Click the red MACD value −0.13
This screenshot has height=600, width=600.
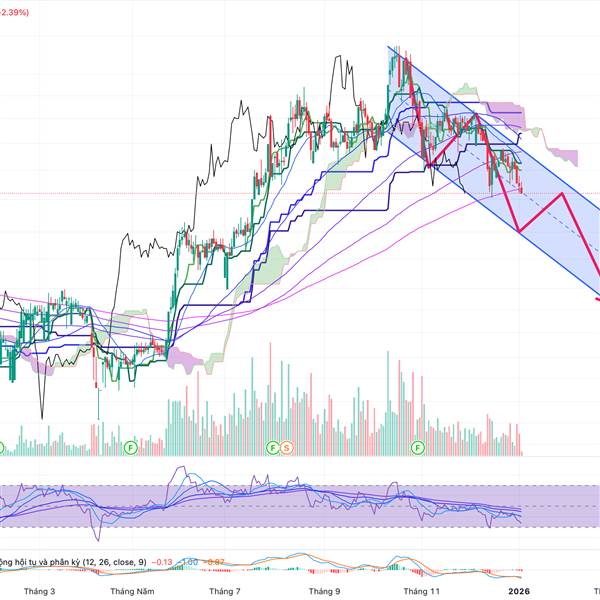(162, 562)
